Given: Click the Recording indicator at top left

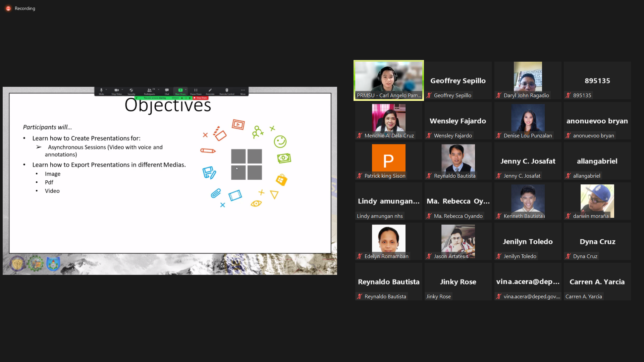Looking at the screenshot, I should point(20,8).
